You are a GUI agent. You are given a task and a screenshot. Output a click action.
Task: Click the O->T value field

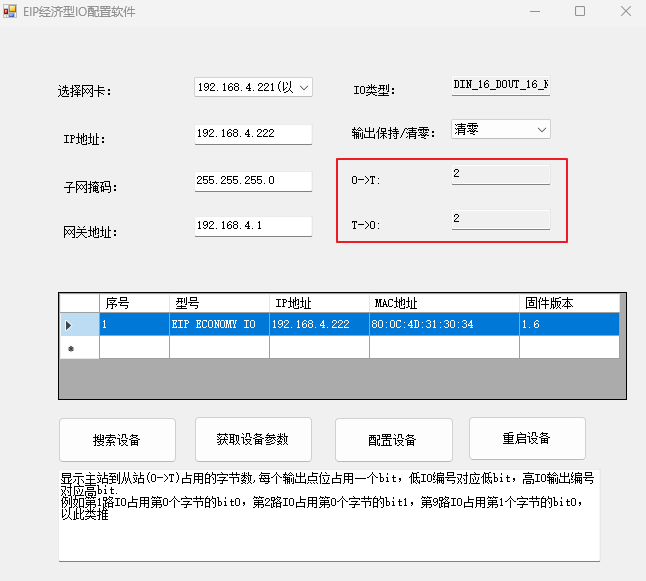[x=500, y=175]
